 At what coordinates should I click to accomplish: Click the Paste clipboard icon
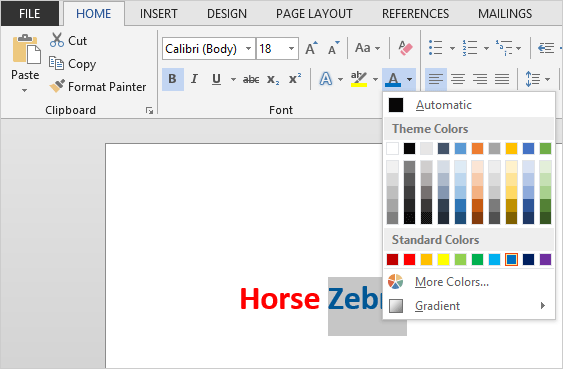click(x=26, y=50)
